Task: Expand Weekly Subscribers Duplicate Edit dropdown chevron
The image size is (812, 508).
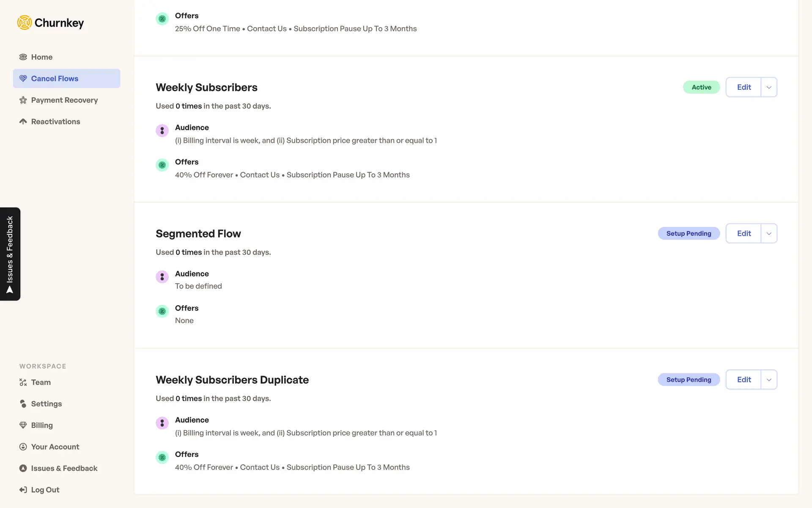Action: [x=769, y=380]
